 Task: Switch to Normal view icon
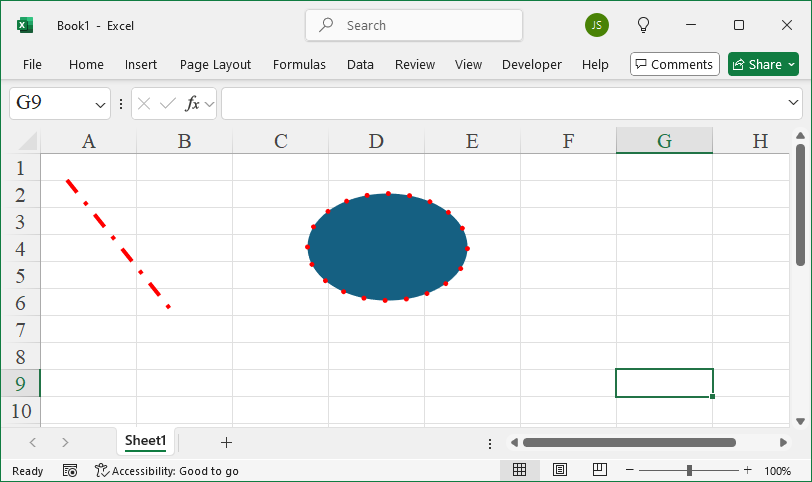coord(519,470)
